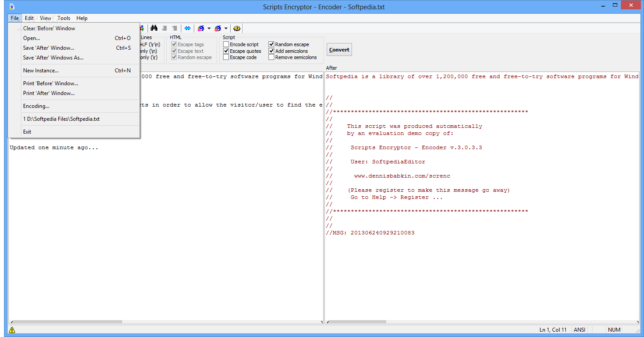Click the After pane scrollbar right arrow
The height and width of the screenshot is (337, 644).
coord(637,321)
